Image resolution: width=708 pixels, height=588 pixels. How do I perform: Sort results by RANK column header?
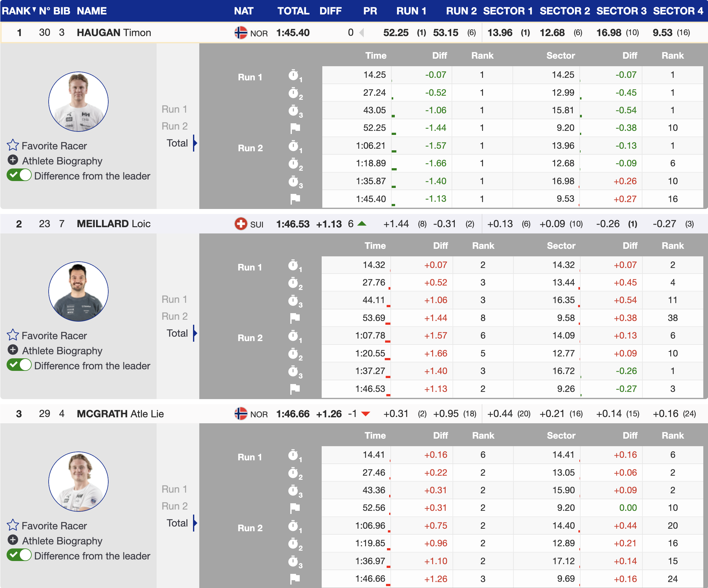point(16,11)
